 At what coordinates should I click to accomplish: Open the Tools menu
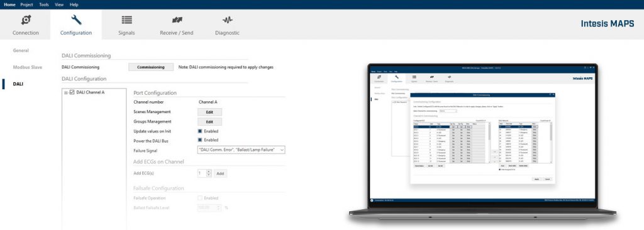pyautogui.click(x=44, y=4)
